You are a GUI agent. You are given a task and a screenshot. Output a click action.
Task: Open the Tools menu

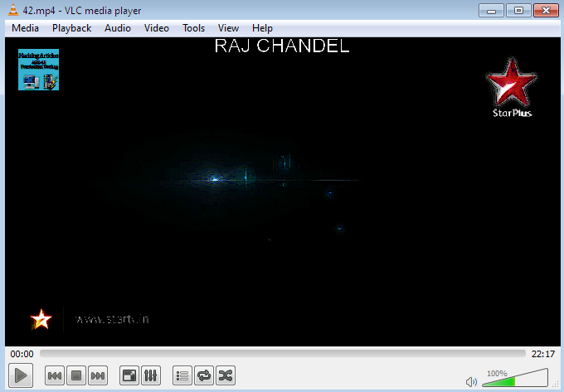click(193, 28)
